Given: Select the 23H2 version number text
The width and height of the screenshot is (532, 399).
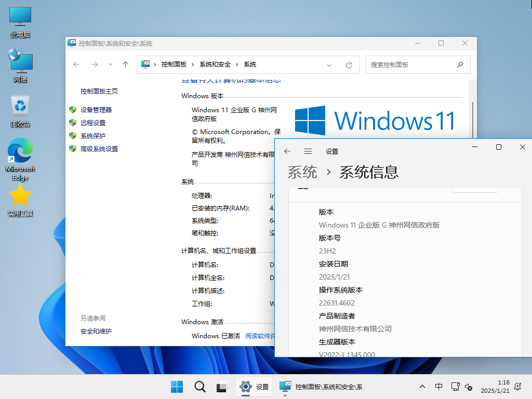Looking at the screenshot, I should (327, 251).
